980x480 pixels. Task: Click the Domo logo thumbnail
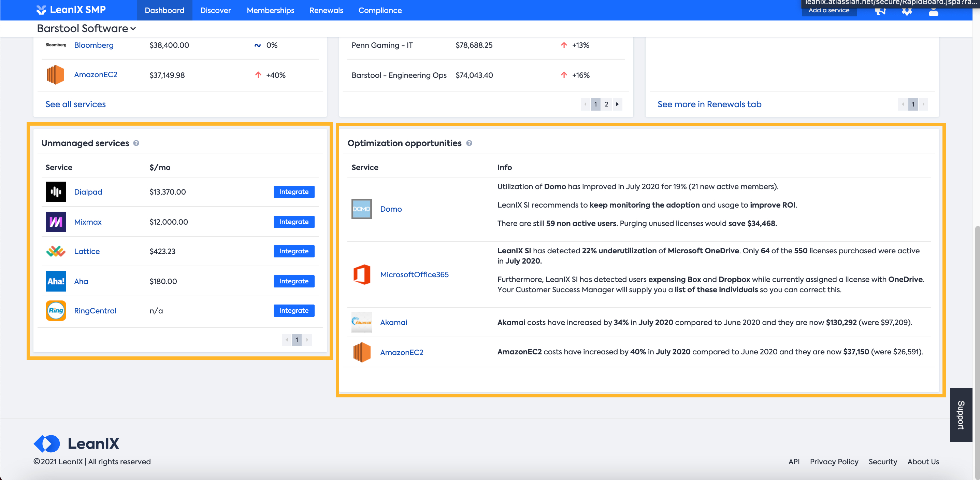click(361, 209)
